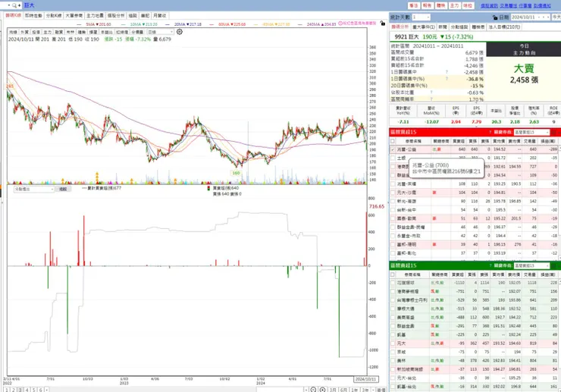The height and width of the screenshot is (392, 561).
Task: Open the 重大事件(1) tab
Action: click(x=424, y=27)
